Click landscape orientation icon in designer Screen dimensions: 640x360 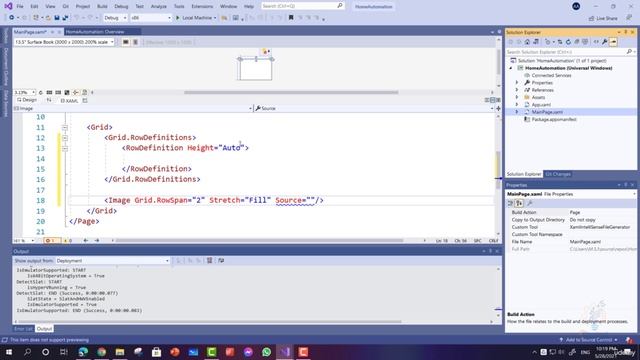coord(126,42)
